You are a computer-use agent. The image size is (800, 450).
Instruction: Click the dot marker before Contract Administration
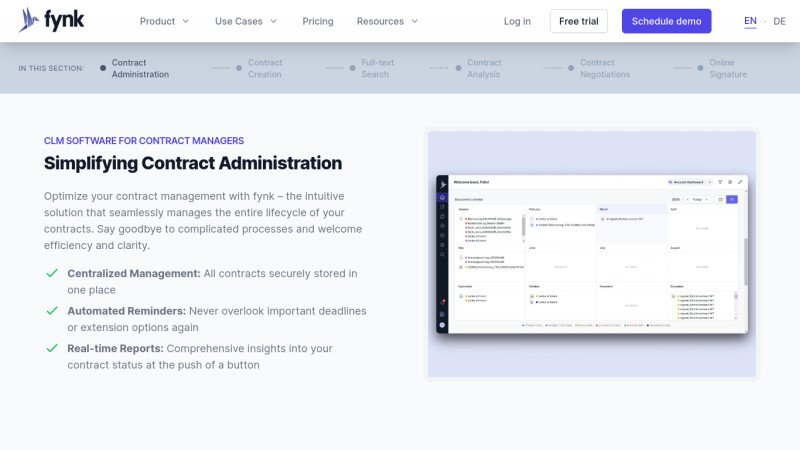coord(103,68)
